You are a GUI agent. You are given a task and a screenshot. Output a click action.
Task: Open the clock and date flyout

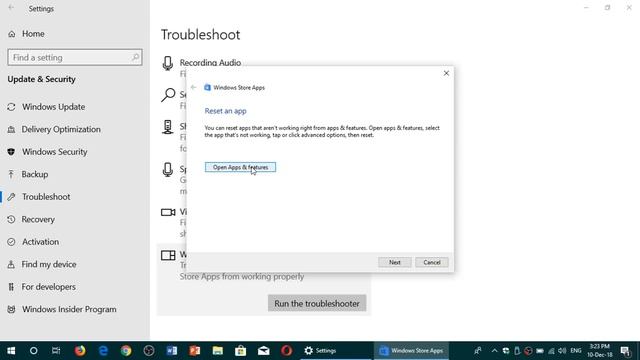(x=600, y=351)
